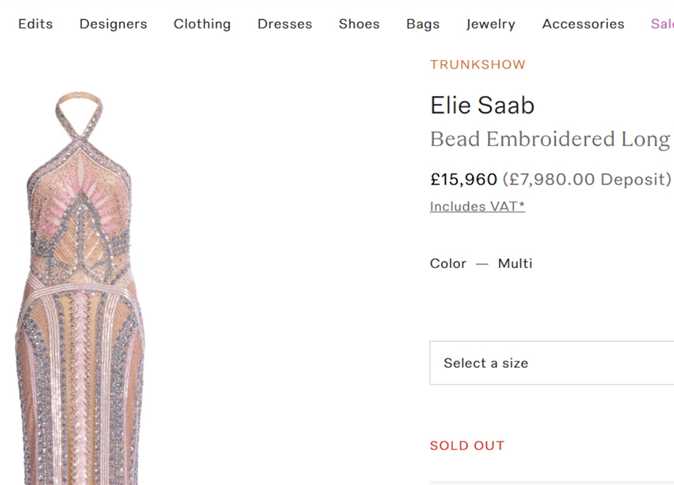Open the Jewelry menu
Screen dimensions: 674x485
(x=491, y=24)
